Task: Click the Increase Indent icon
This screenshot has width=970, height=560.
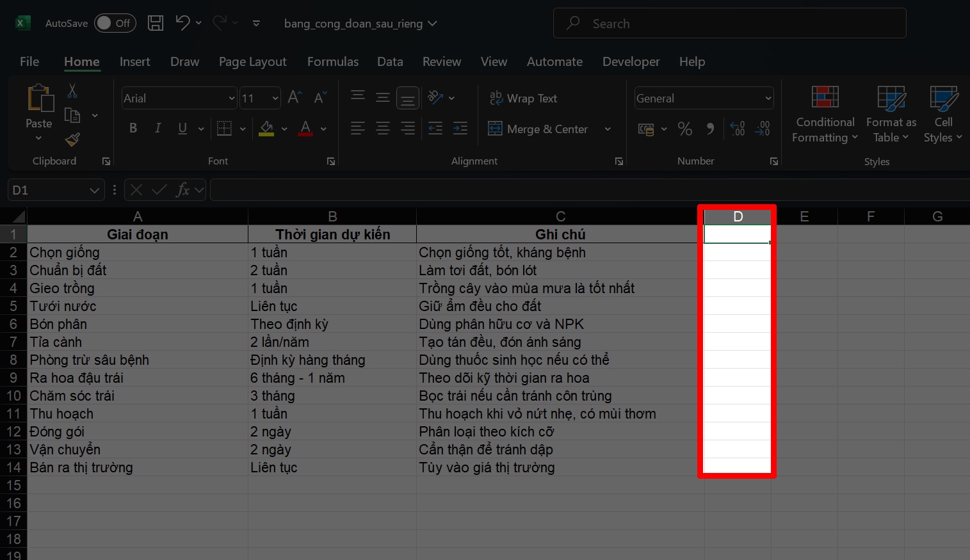Action: click(460, 129)
